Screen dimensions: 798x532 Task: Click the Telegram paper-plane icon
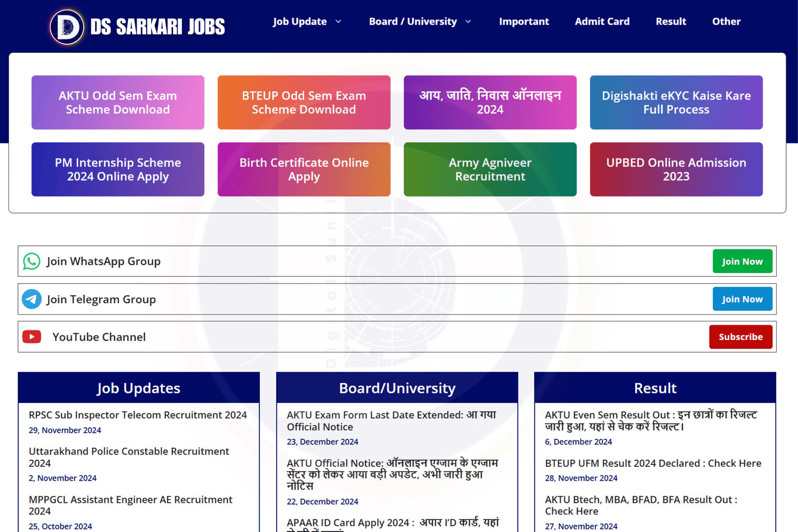pos(32,299)
